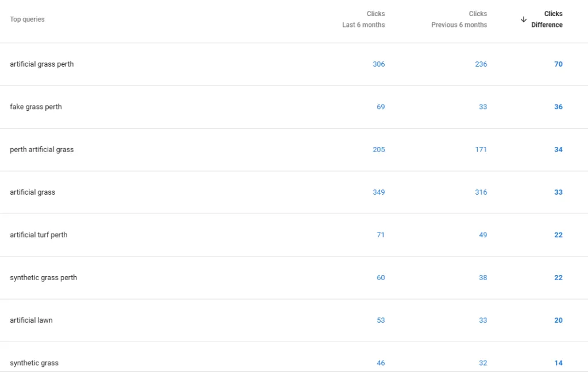Click the 349 clicks value for artificial grass
588x372 pixels.
tap(379, 192)
